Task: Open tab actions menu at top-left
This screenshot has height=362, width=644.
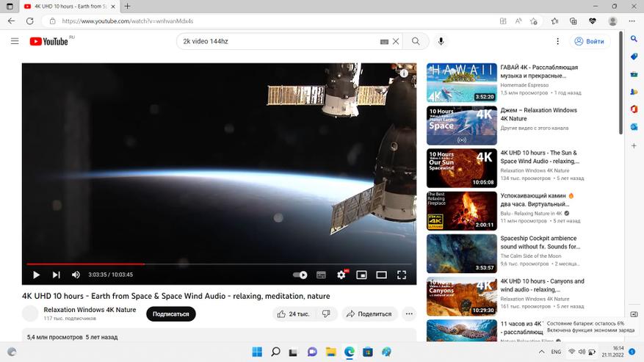Action: [10, 6]
